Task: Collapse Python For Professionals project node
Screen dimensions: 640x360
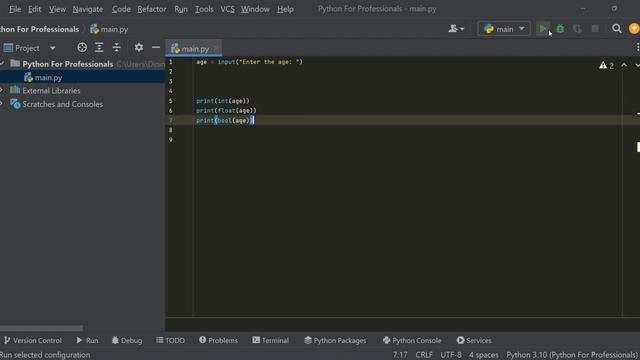Action: click(2, 64)
